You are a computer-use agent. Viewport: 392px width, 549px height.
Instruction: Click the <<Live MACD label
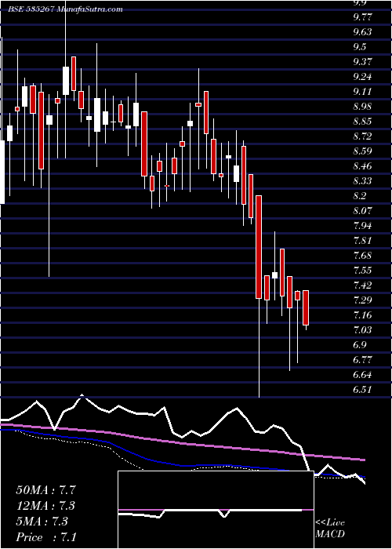pos(330,529)
